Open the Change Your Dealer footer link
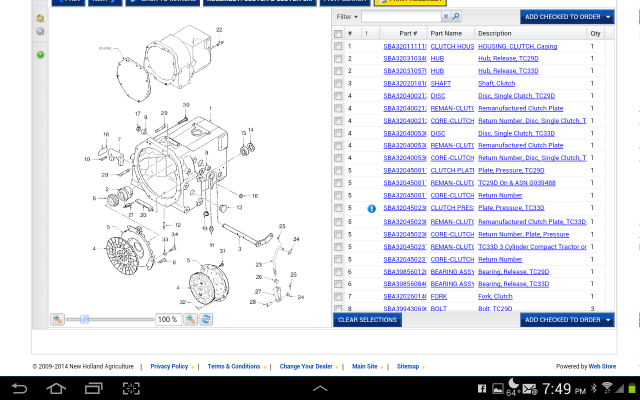 [306, 367]
